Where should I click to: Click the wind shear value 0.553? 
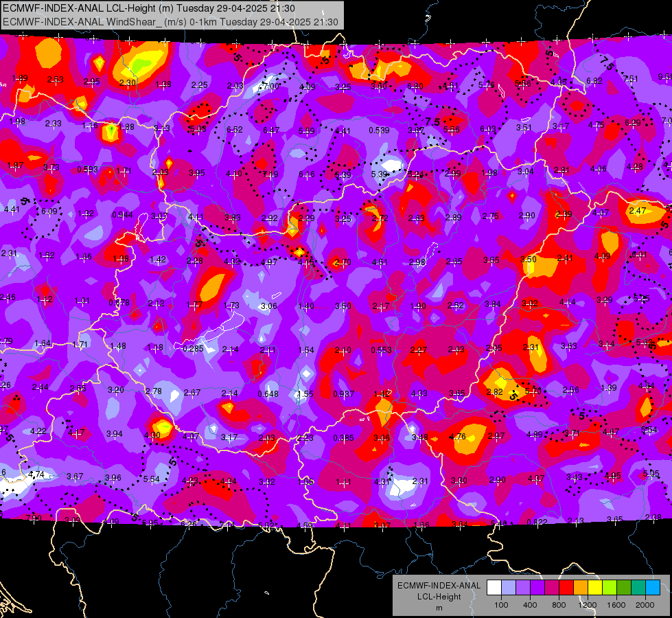click(381, 350)
